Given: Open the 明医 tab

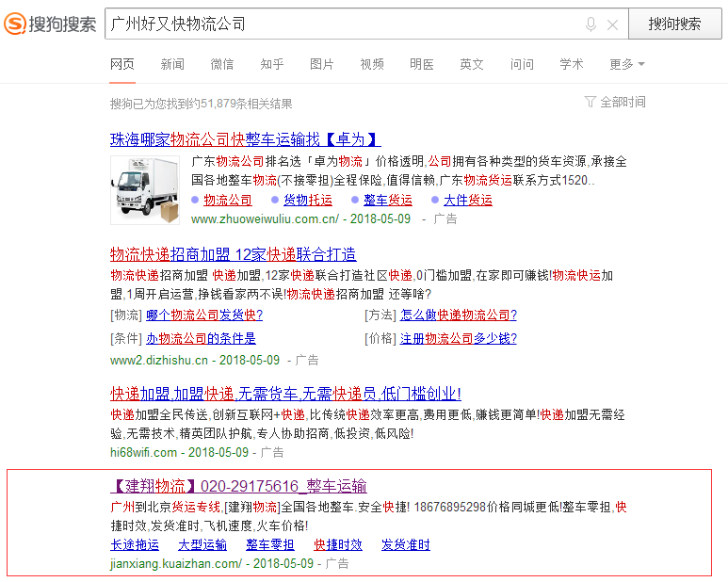Looking at the screenshot, I should (x=422, y=64).
